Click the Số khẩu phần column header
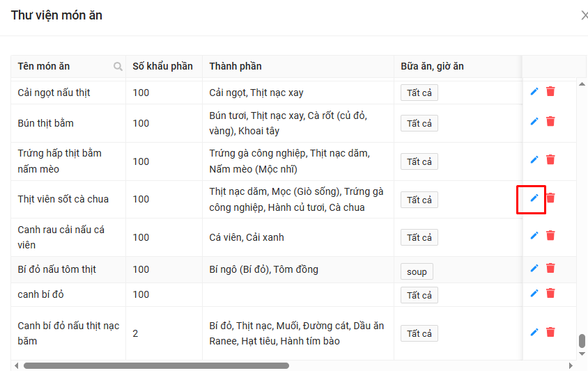588x373 pixels. click(x=162, y=67)
